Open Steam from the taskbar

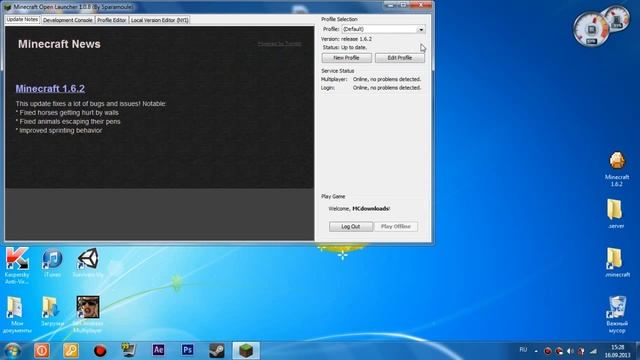(217, 351)
